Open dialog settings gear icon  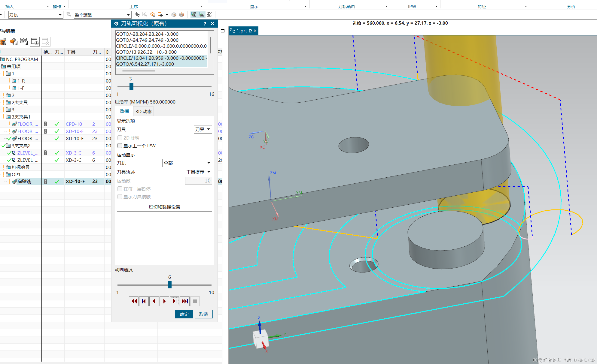[116, 24]
